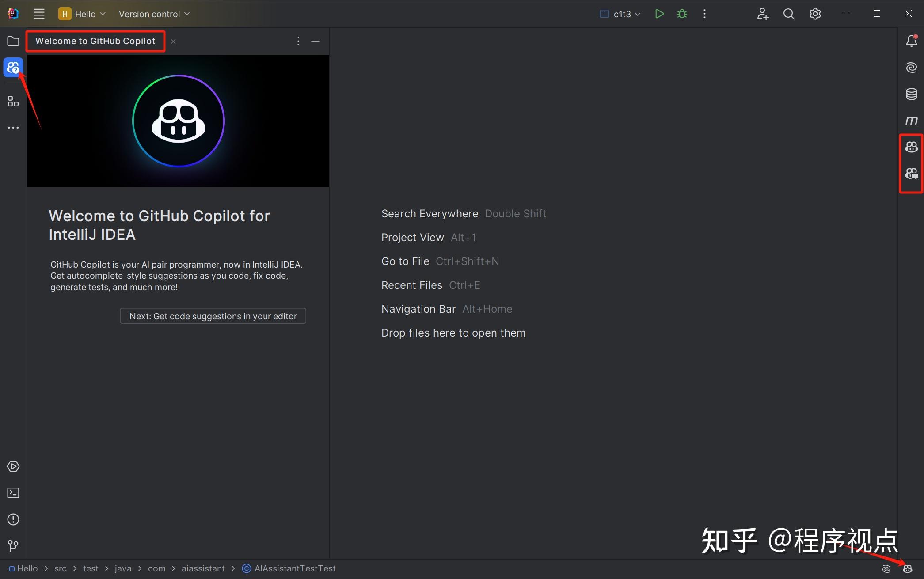The height and width of the screenshot is (579, 924).
Task: Start debugging with the bug icon
Action: (x=681, y=14)
